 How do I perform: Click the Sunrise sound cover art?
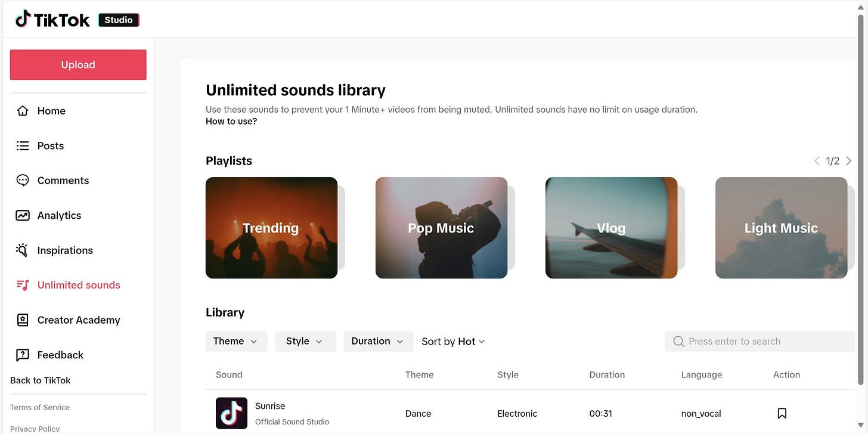pos(231,413)
